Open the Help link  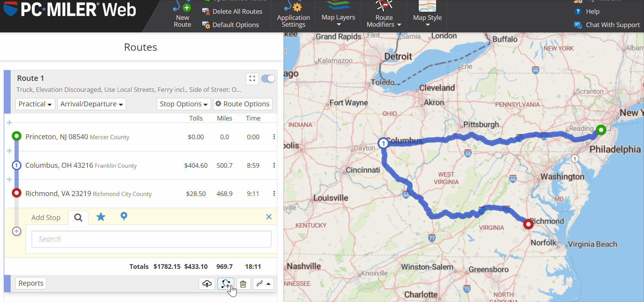pyautogui.click(x=588, y=11)
